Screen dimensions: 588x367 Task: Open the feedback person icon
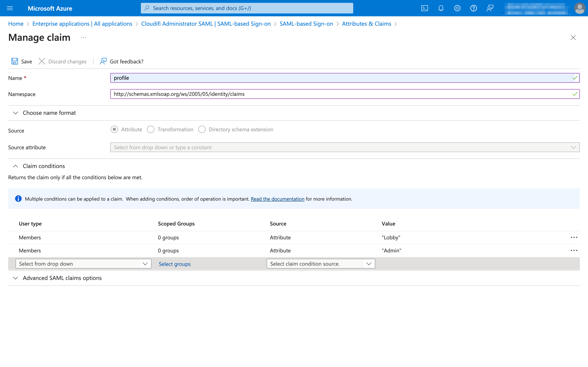click(x=490, y=8)
